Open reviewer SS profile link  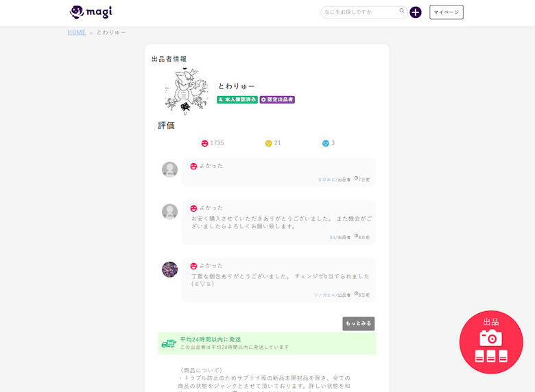(x=333, y=237)
